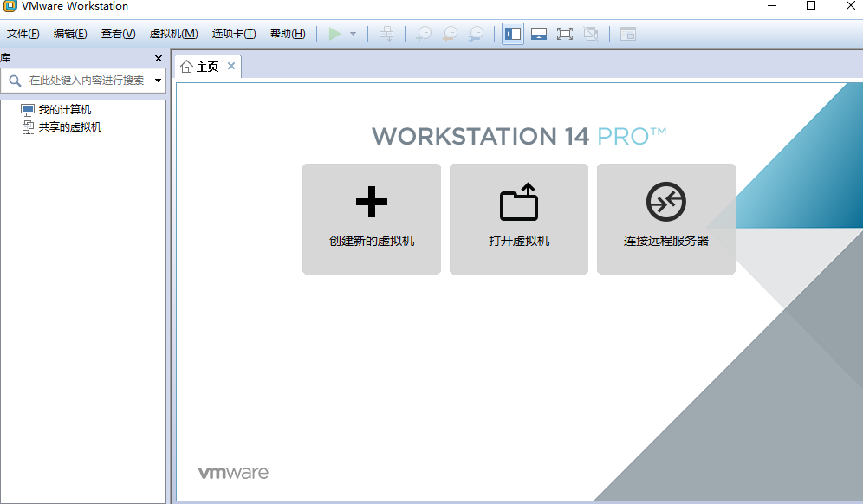
Task: Close the VMware Workstation window
Action: [x=850, y=5]
